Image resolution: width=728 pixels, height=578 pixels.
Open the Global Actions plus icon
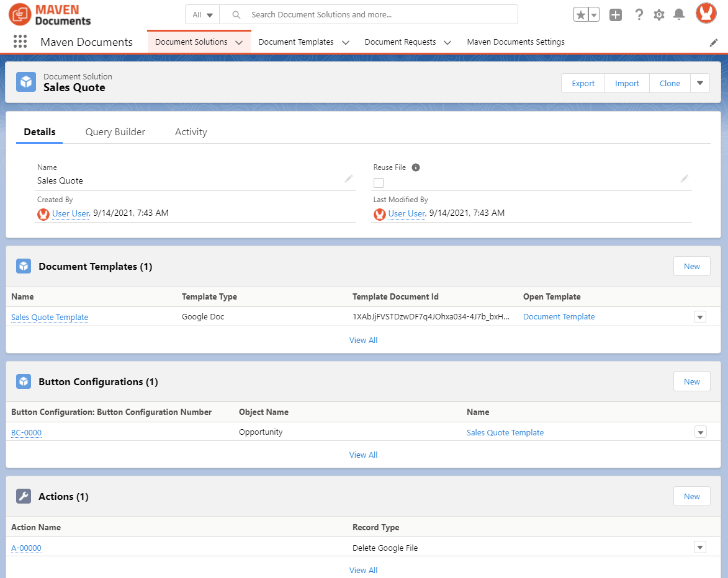click(615, 15)
